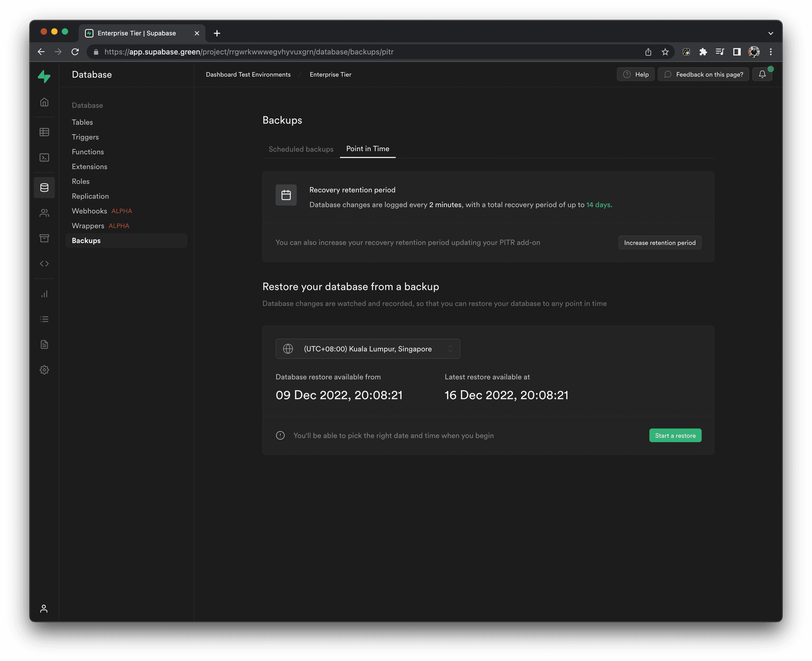Open Chrome three-dot menu
The height and width of the screenshot is (661, 812).
point(771,52)
